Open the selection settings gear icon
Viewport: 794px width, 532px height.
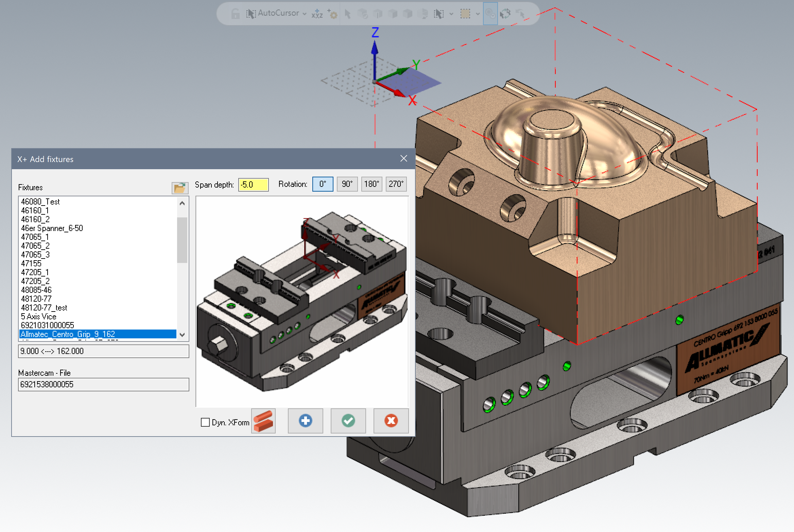tap(332, 14)
